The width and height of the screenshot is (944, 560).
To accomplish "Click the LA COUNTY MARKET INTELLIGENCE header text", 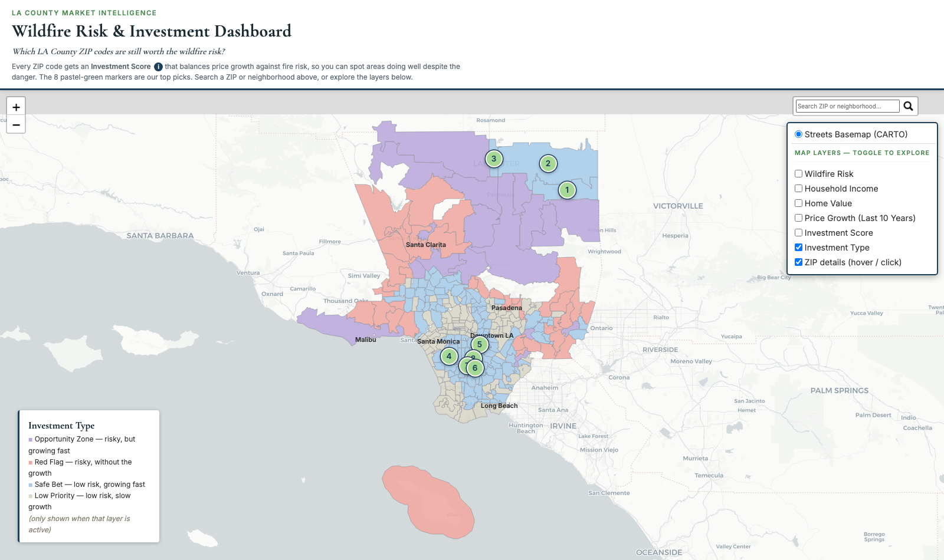I will tap(84, 13).
